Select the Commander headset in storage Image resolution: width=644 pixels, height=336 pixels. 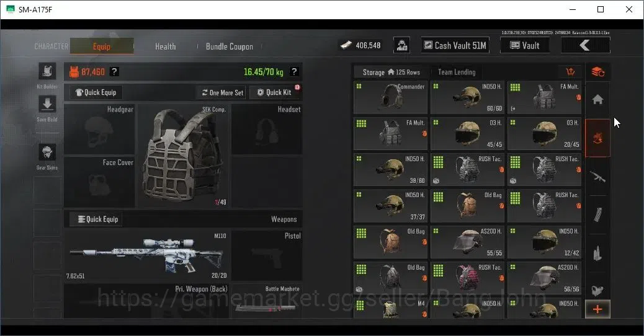(x=390, y=98)
